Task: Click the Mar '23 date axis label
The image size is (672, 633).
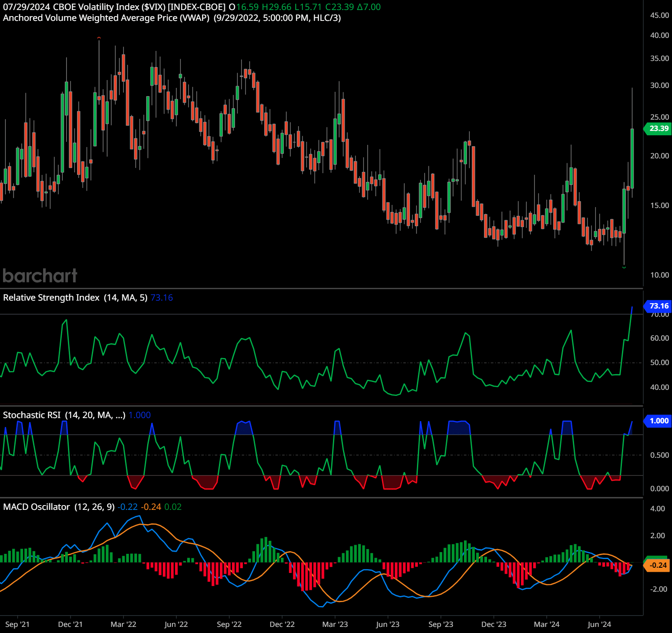Action: [335, 624]
